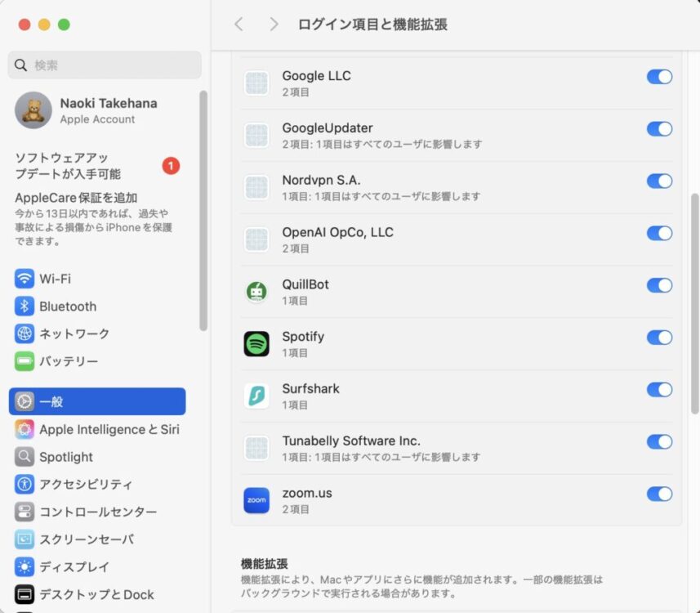Toggle the Surfshark switch
Image resolution: width=700 pixels, height=613 pixels.
[659, 390]
